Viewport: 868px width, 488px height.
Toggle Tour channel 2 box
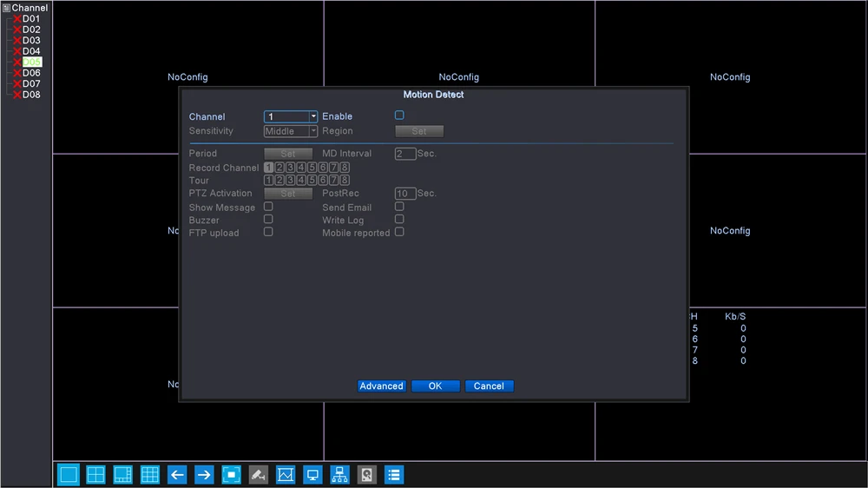click(x=279, y=180)
